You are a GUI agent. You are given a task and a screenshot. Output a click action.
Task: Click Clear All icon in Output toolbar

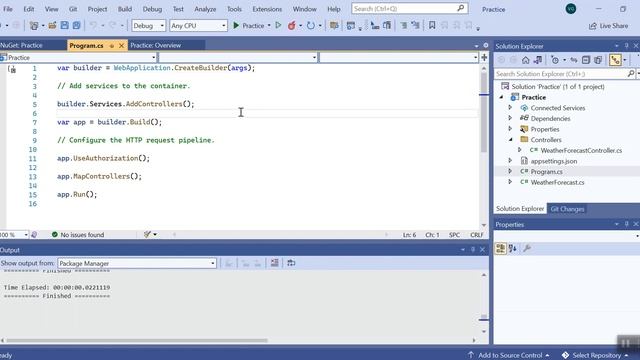coord(275,263)
